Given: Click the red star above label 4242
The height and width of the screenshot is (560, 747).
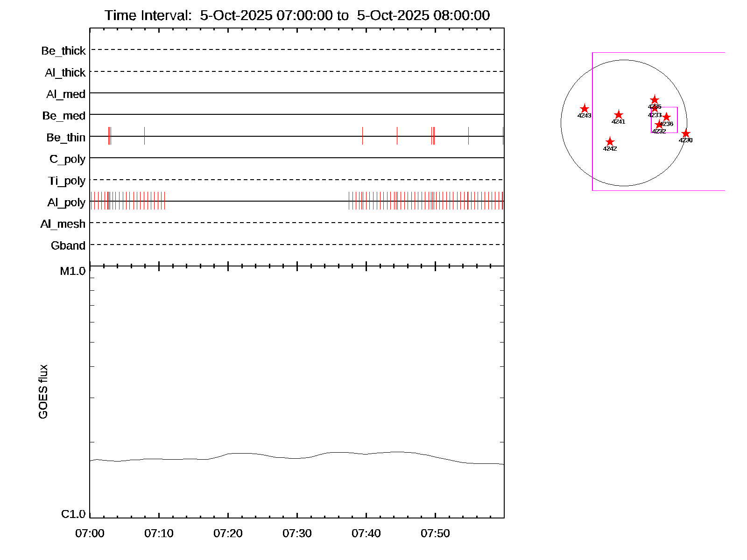Looking at the screenshot, I should click(610, 142).
